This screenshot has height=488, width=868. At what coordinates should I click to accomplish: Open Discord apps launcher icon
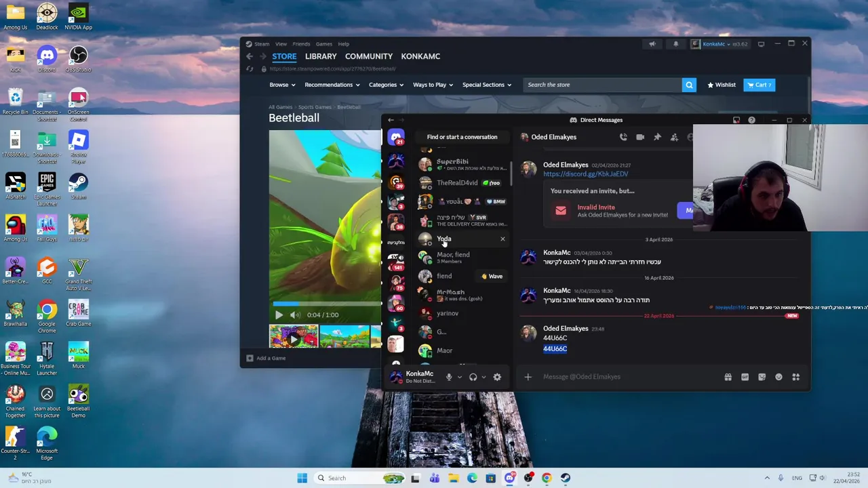796,377
